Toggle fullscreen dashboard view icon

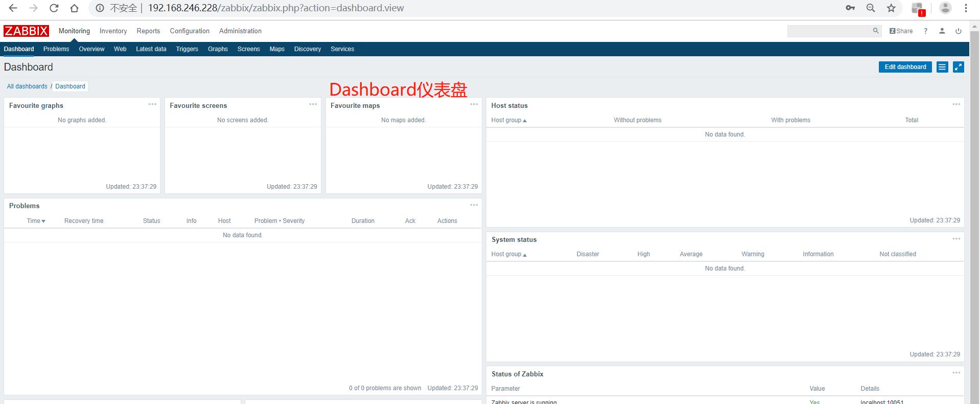coord(959,67)
